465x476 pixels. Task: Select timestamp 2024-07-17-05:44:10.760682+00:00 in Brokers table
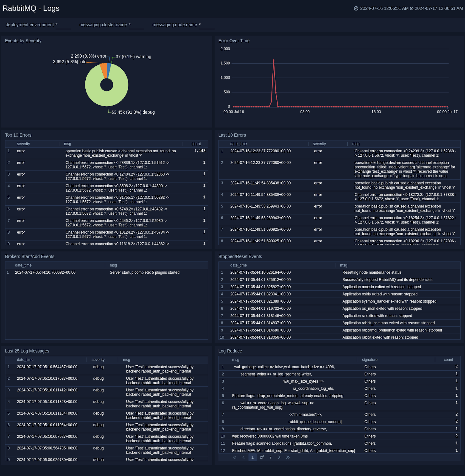pos(45,273)
